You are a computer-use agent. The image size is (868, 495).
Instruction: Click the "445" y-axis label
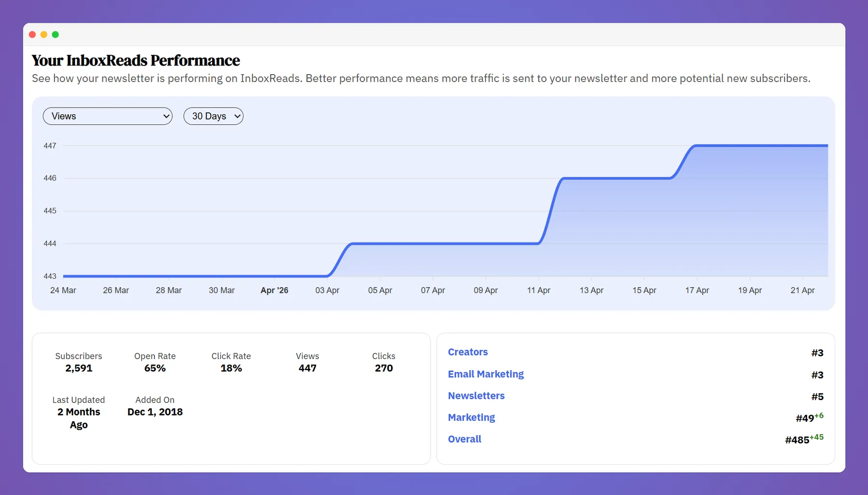coord(50,211)
